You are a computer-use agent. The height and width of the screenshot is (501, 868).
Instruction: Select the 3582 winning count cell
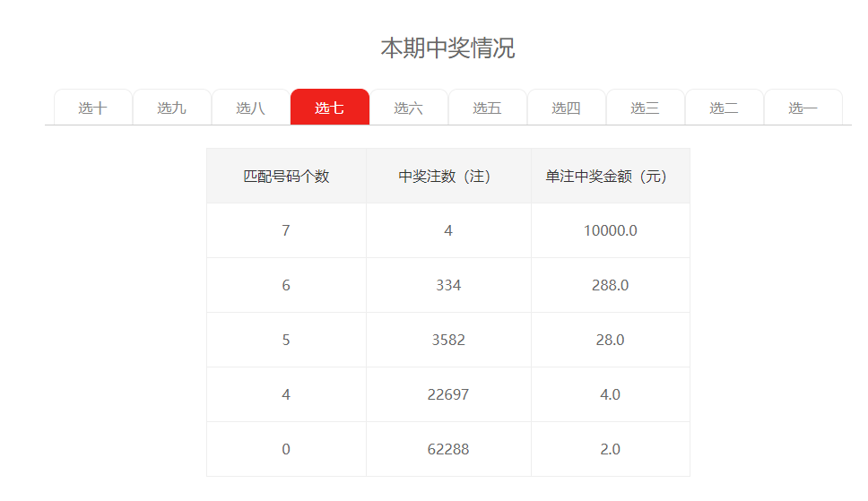(448, 340)
